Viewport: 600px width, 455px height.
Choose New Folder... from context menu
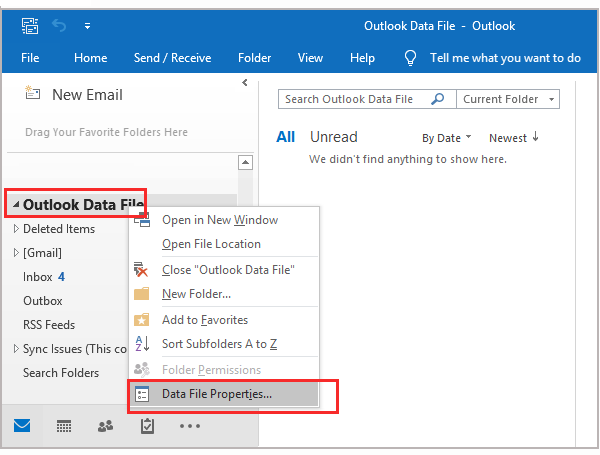(196, 294)
